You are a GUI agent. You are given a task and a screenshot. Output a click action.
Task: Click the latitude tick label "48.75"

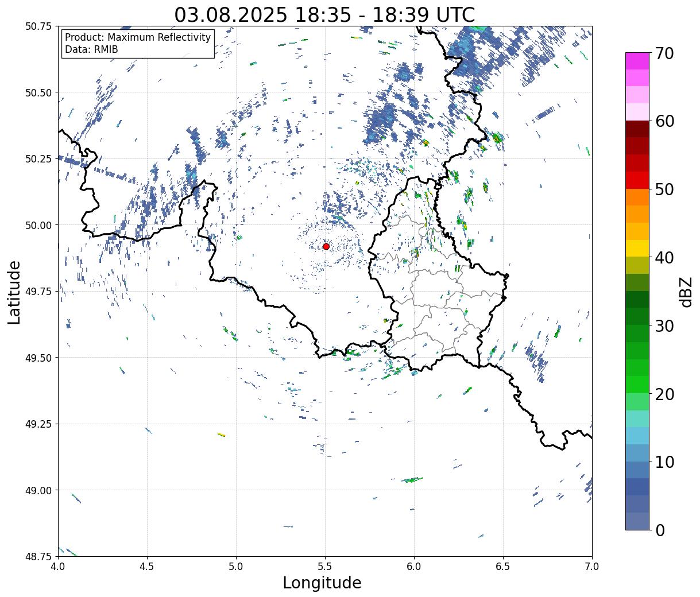[38, 557]
